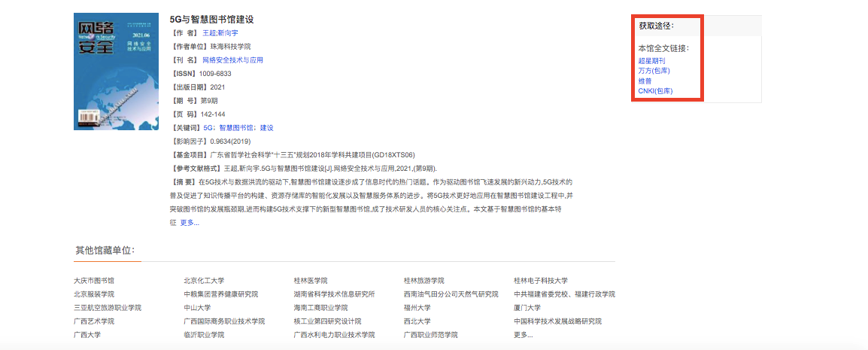Expand abstract with 更多... link
The width and height of the screenshot is (868, 350).
[190, 223]
